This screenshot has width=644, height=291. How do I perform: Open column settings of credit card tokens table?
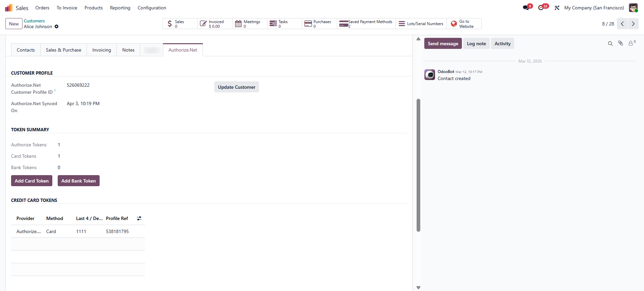click(x=139, y=218)
